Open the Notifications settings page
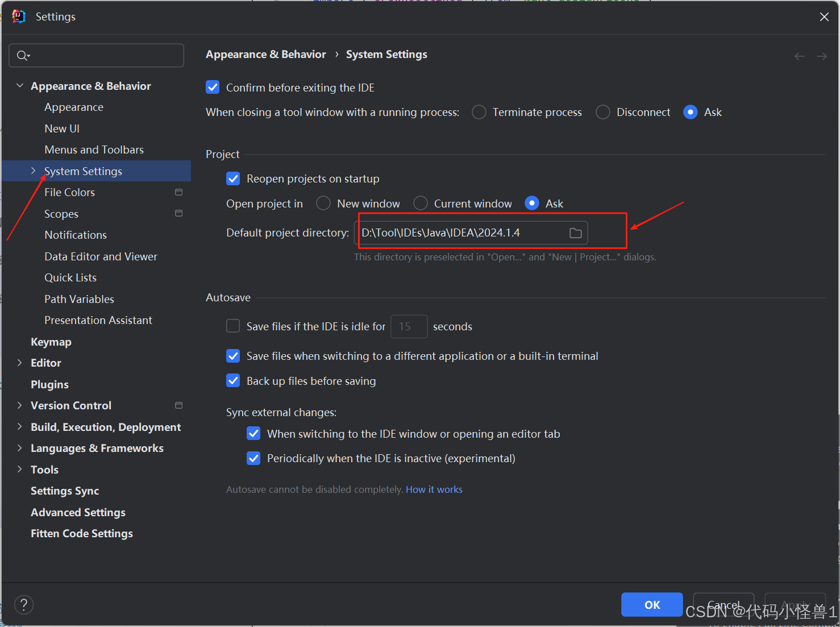 pos(76,235)
